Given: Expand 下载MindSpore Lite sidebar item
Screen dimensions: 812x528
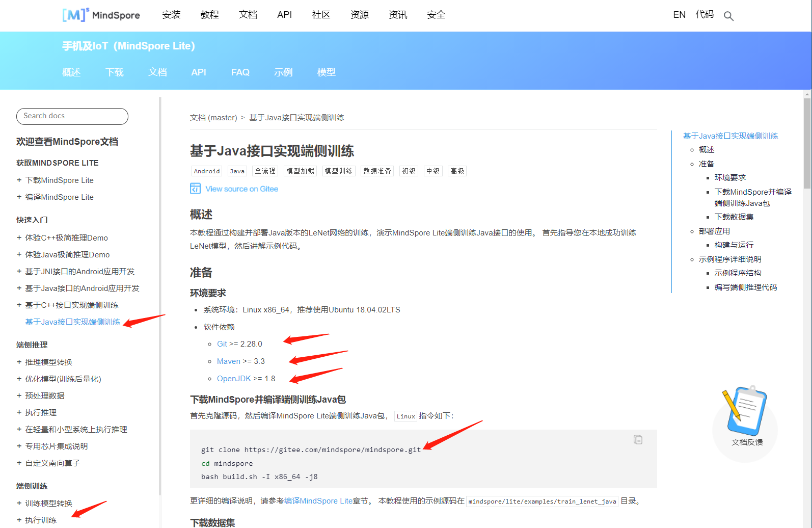Looking at the screenshot, I should [x=19, y=180].
